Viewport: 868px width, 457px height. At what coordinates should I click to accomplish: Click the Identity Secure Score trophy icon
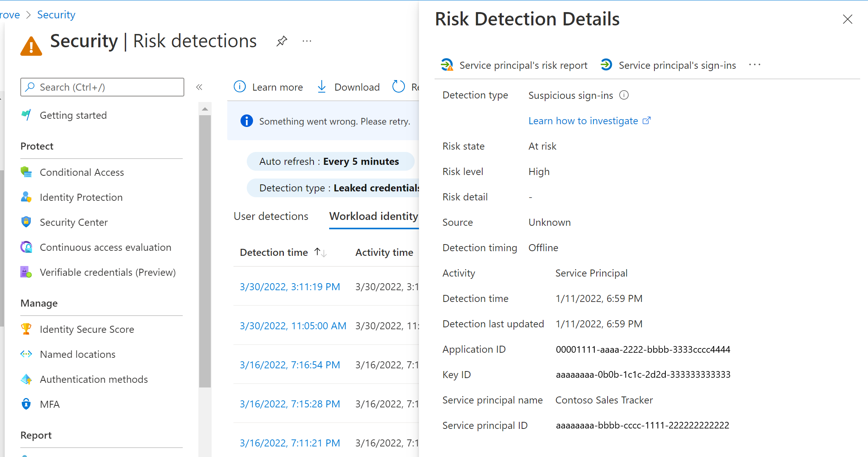27,329
